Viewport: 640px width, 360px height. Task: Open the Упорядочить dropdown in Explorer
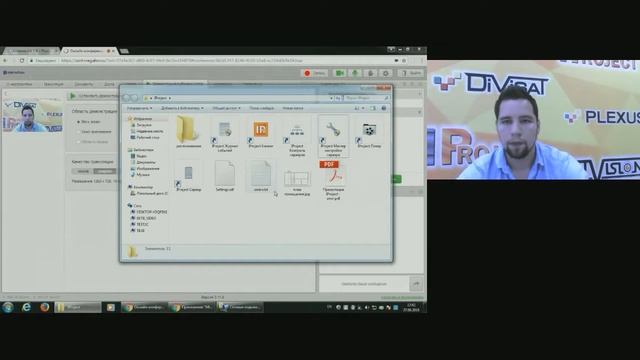point(139,108)
